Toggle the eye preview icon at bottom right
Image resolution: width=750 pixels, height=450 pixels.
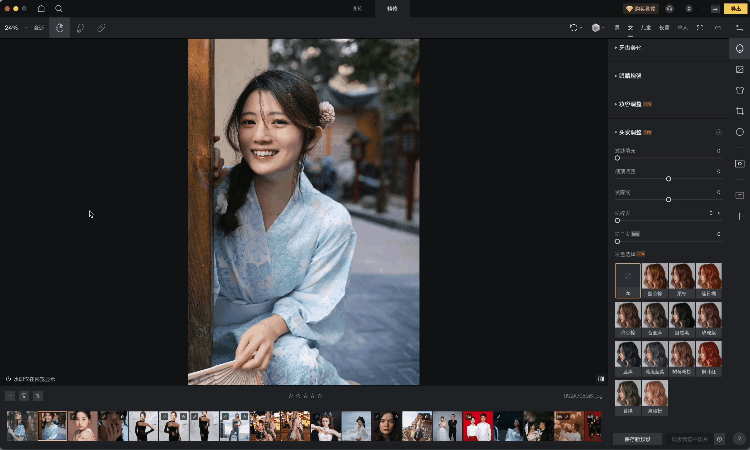click(719, 438)
